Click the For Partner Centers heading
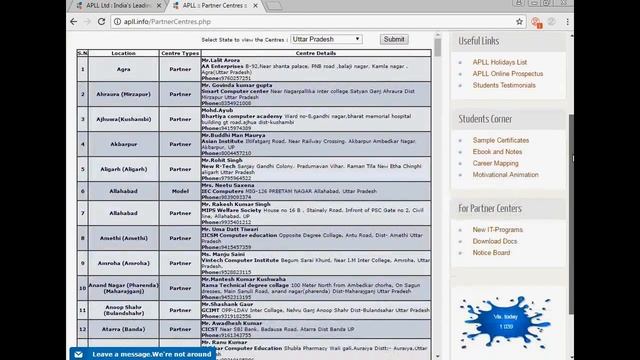Viewport: 640px width, 360px height. coord(490,208)
